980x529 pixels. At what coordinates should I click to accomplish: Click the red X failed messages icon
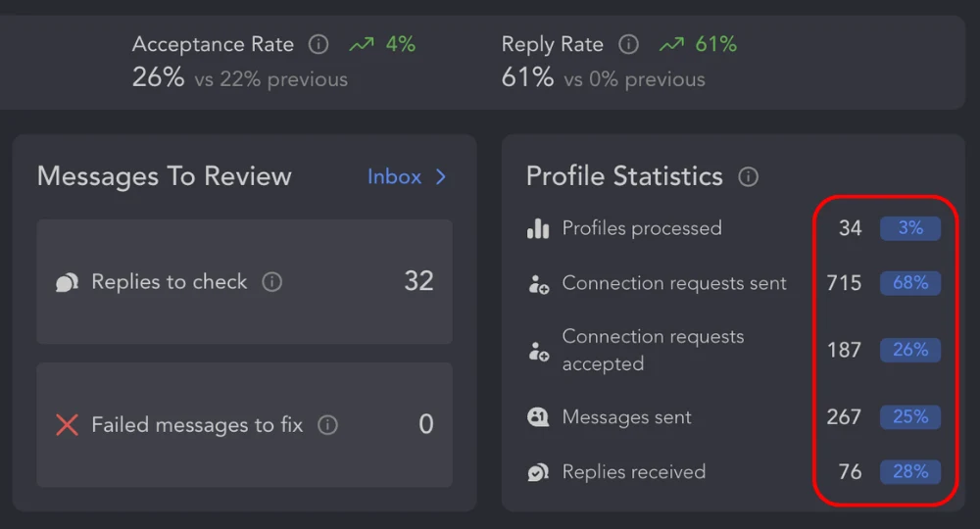point(67,425)
